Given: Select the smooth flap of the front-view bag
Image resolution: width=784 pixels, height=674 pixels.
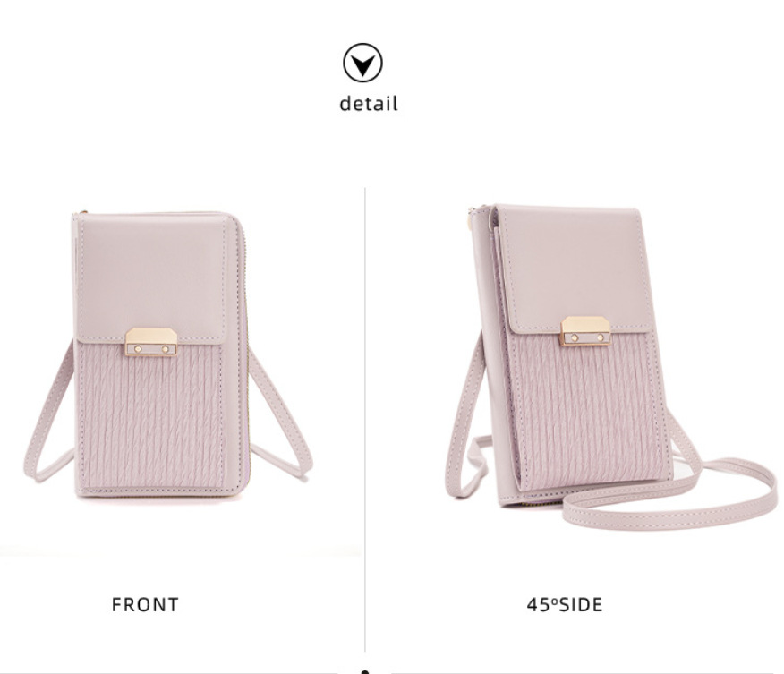Looking at the screenshot, I should coord(152,275).
